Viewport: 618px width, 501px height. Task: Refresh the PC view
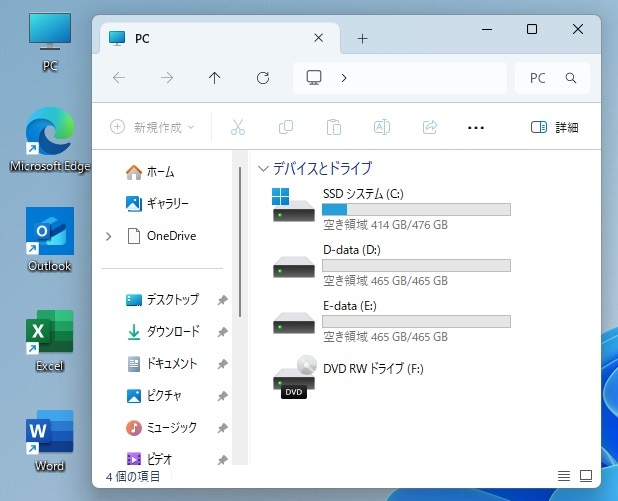[263, 78]
